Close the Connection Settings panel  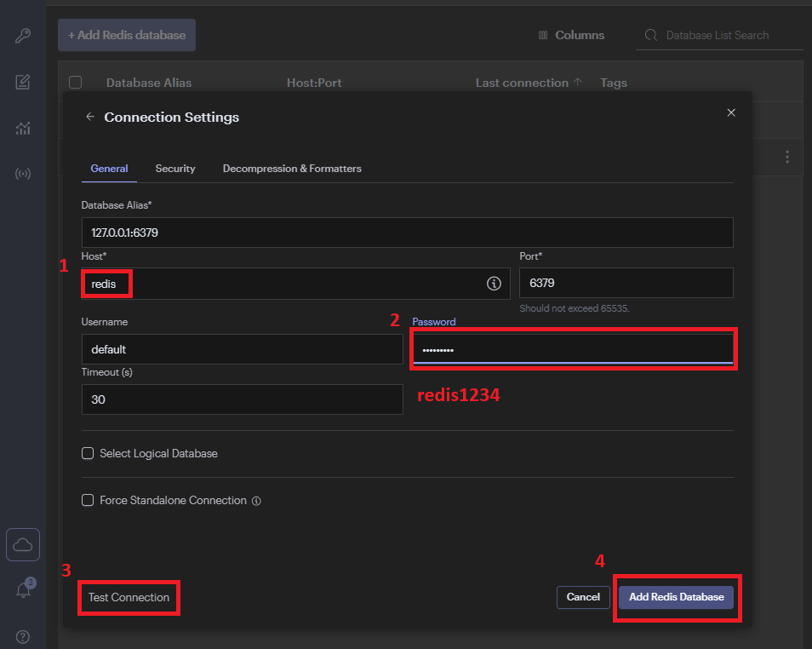pos(730,112)
